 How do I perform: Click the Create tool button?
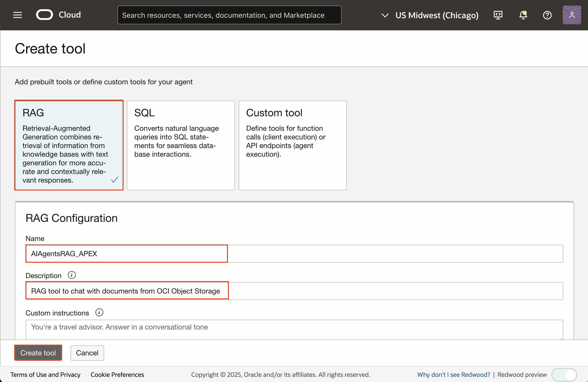point(38,353)
